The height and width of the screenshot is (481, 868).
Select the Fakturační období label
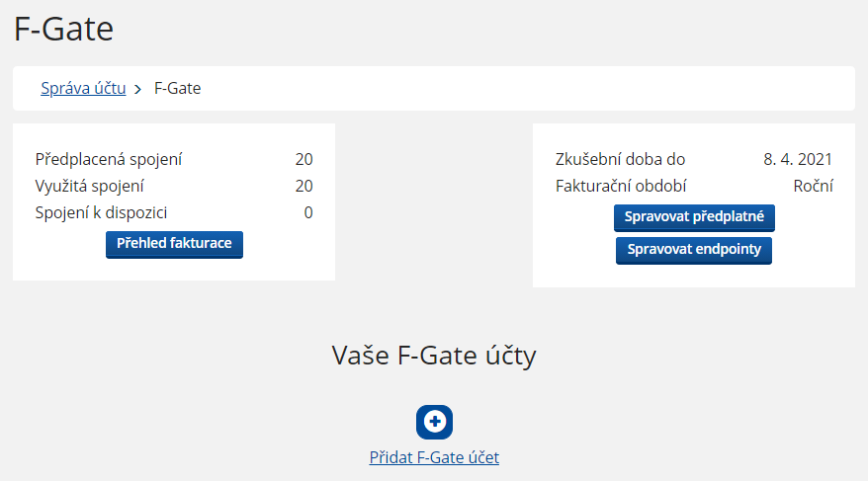[621, 186]
